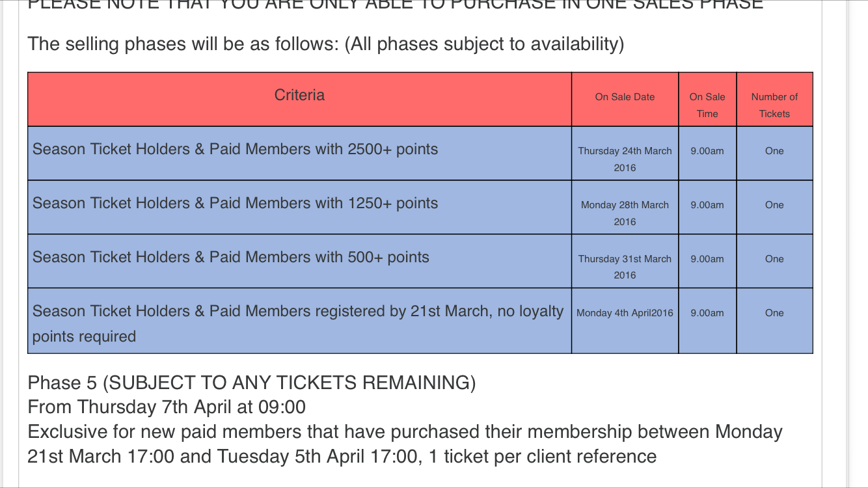868x488 pixels.
Task: Click the ticket count One in the 1250+ row
Action: coord(774,205)
